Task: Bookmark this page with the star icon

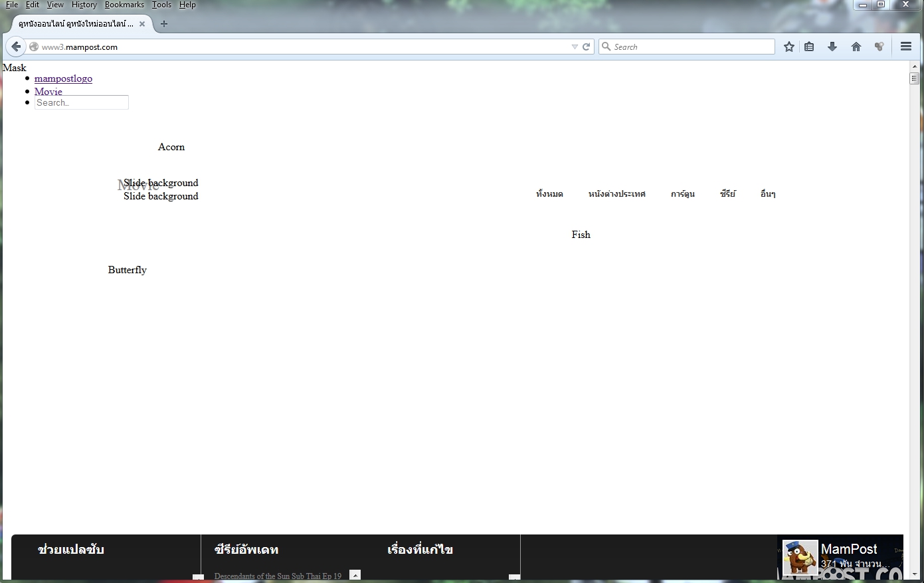Action: click(789, 47)
